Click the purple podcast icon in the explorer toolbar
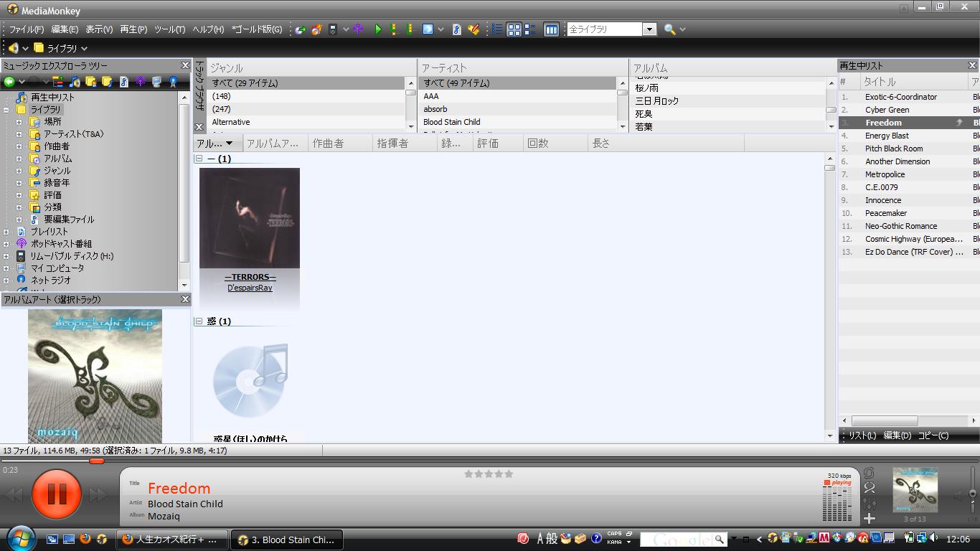Image resolution: width=980 pixels, height=551 pixels. pos(141,82)
